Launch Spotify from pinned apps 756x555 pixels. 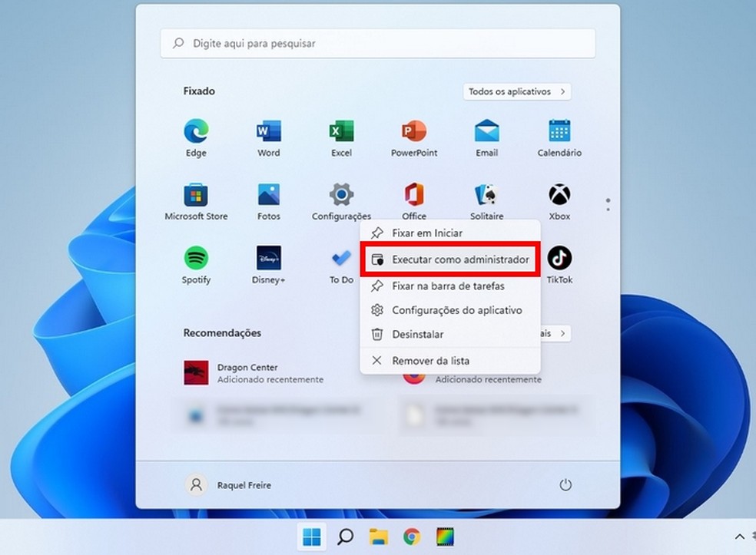pyautogui.click(x=196, y=265)
